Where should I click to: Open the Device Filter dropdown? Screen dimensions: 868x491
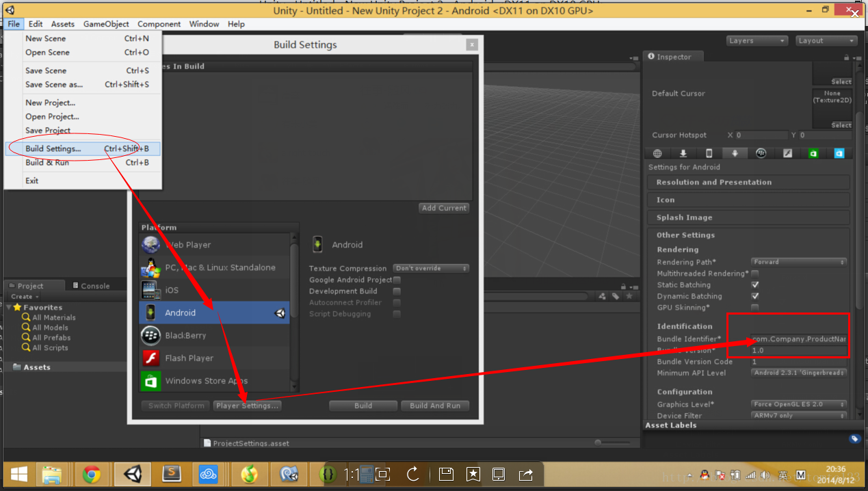(799, 415)
